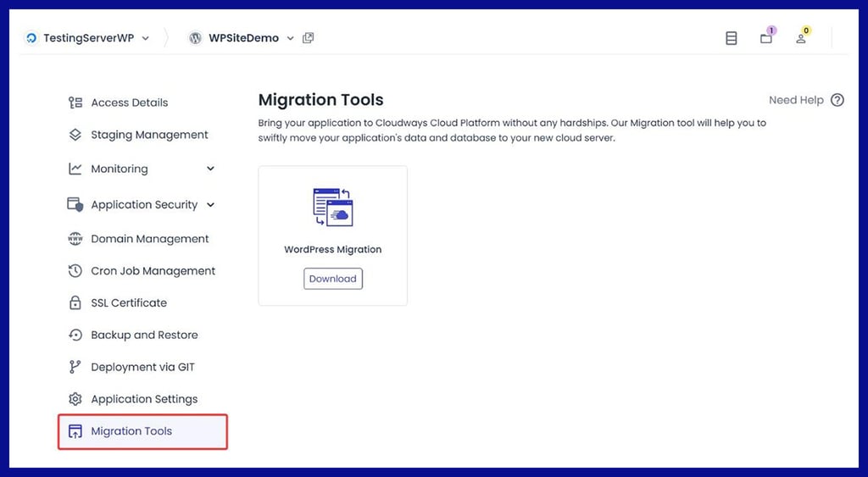Screen dimensions: 868x477
Task: Click the Staging Management layers icon
Action: pyautogui.click(x=75, y=135)
